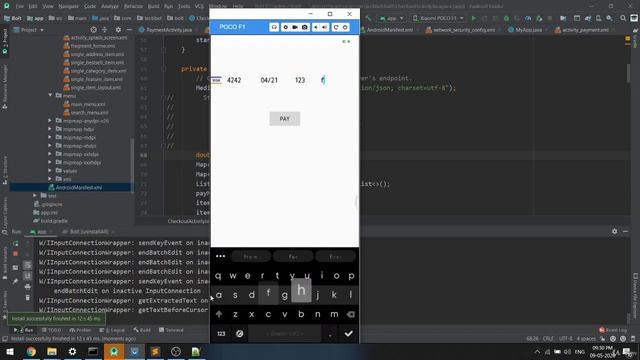Viewport: 640px width, 360px height.
Task: Click the Run panel settings gear icon
Action: (615, 231)
